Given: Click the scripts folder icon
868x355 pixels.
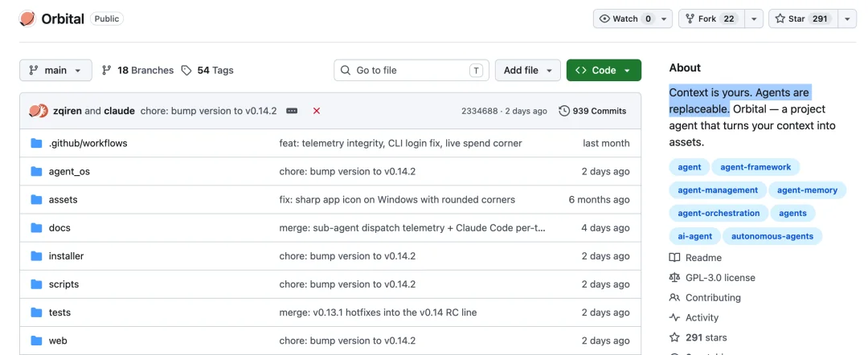Looking at the screenshot, I should pos(36,284).
